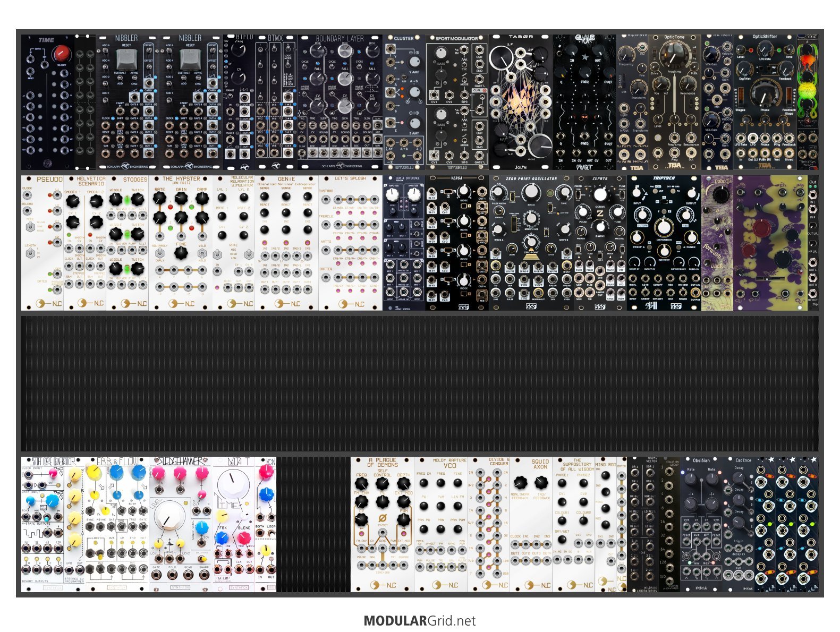This screenshot has height=632, width=840.
Task: Select the TIME module with red Velocity knob
Action: [x=48, y=102]
